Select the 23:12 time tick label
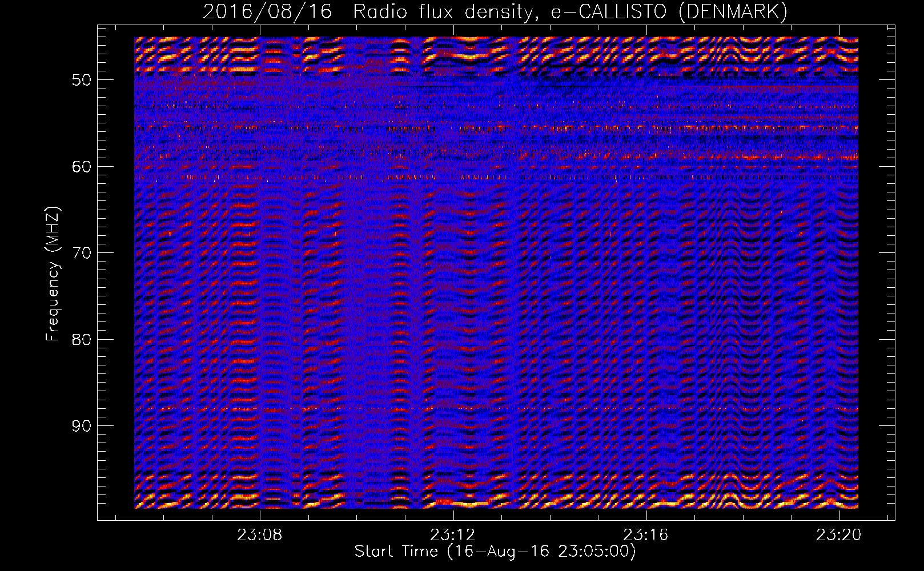This screenshot has width=924, height=571. pyautogui.click(x=453, y=535)
